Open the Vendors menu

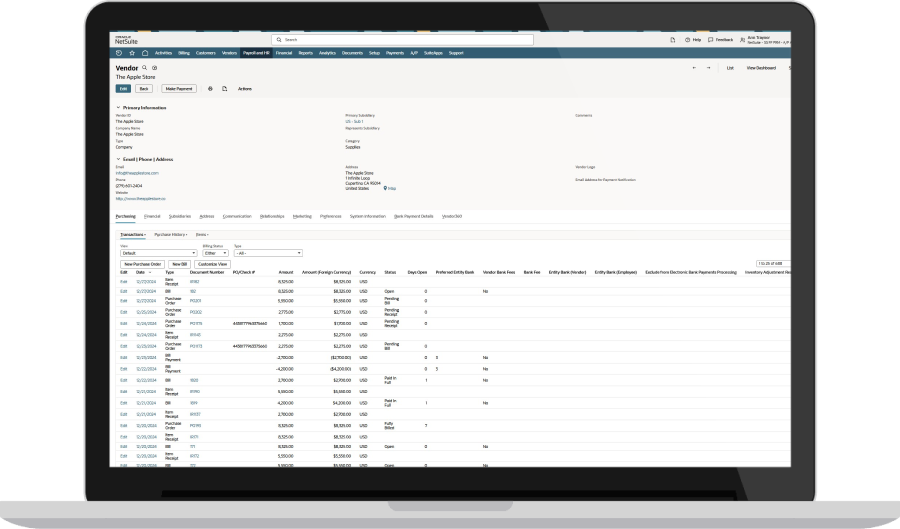tap(229, 53)
